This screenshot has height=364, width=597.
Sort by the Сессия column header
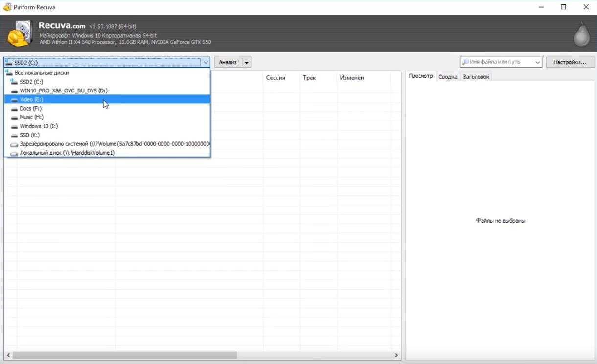click(282, 78)
